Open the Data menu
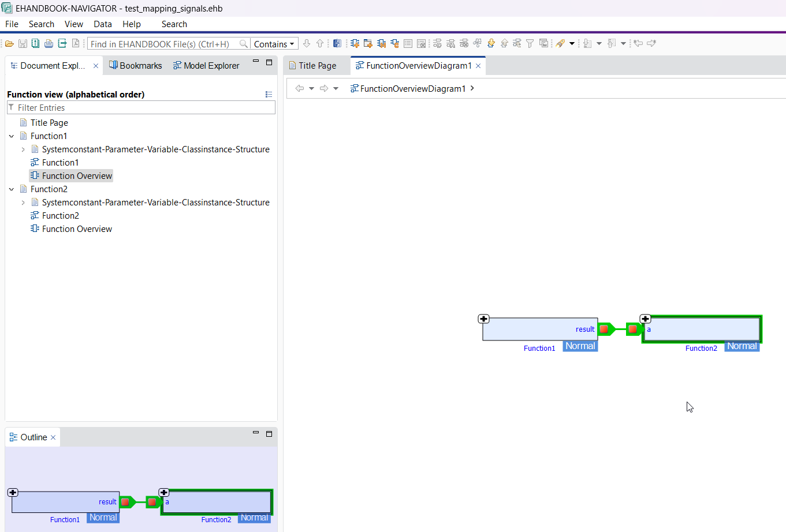786x532 pixels. pos(103,24)
